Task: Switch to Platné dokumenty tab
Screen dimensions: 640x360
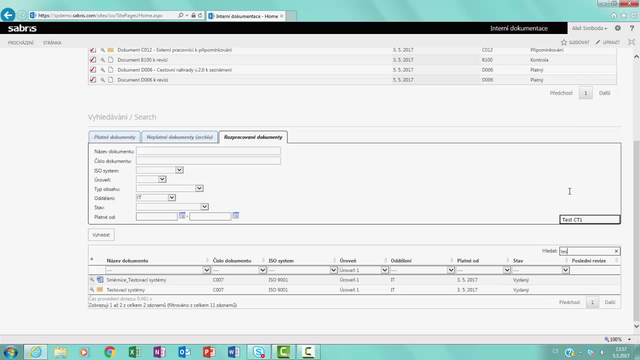Action: tap(114, 137)
